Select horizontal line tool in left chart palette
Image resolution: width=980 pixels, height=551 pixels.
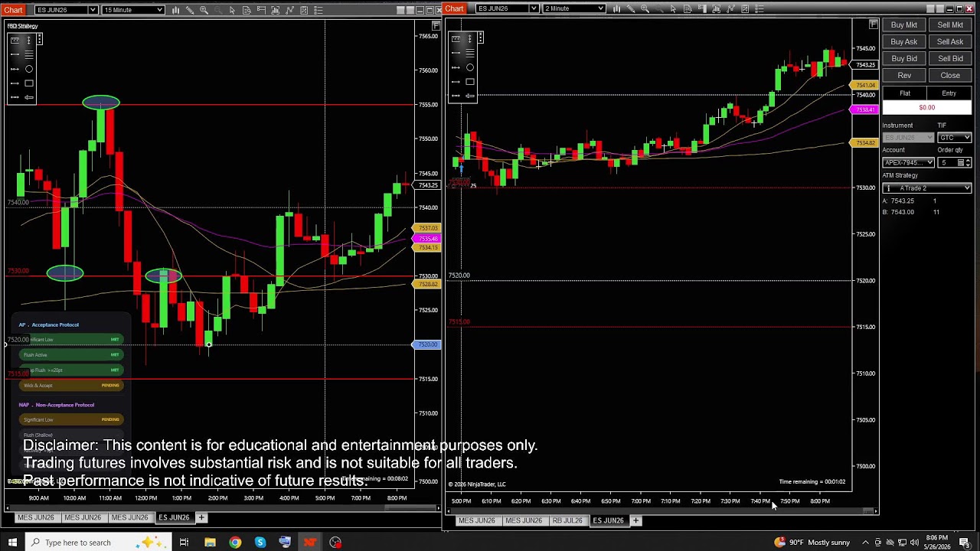15,54
